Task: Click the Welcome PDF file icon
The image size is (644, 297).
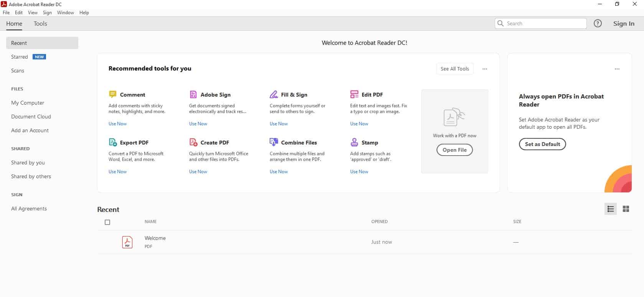Action: (x=127, y=242)
